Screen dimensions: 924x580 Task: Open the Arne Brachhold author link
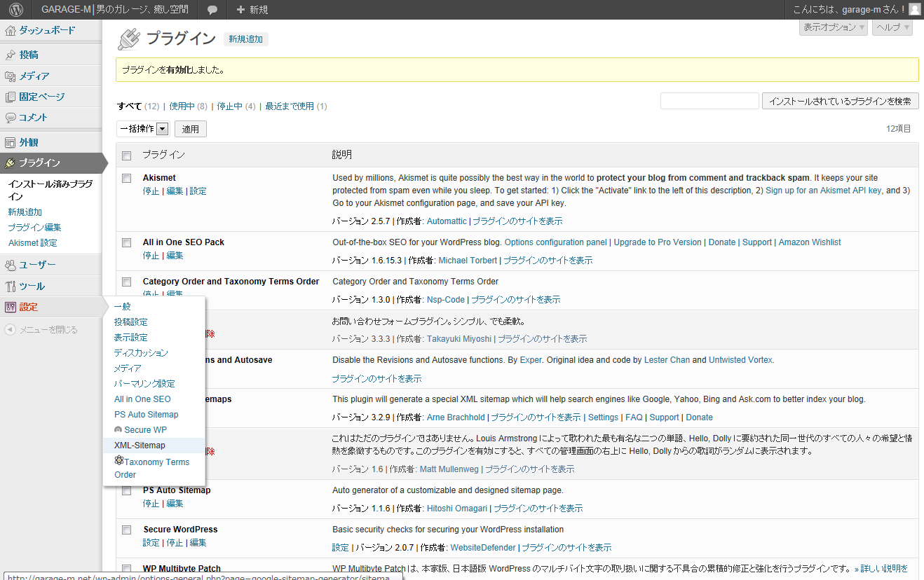[x=456, y=417]
